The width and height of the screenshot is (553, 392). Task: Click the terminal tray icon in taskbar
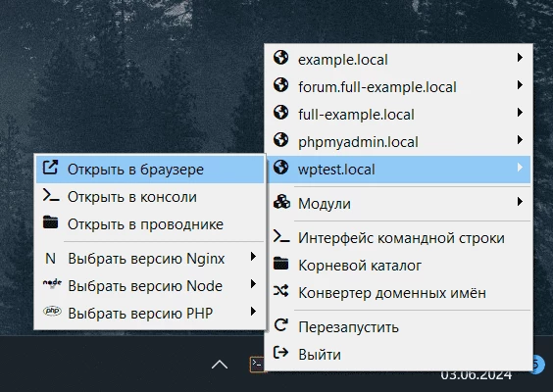pos(257,365)
